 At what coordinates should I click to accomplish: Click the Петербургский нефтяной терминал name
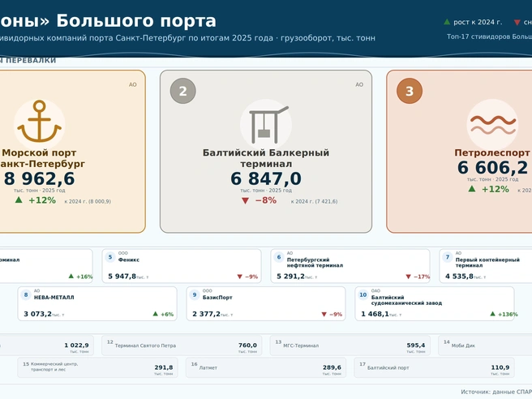[x=315, y=263]
